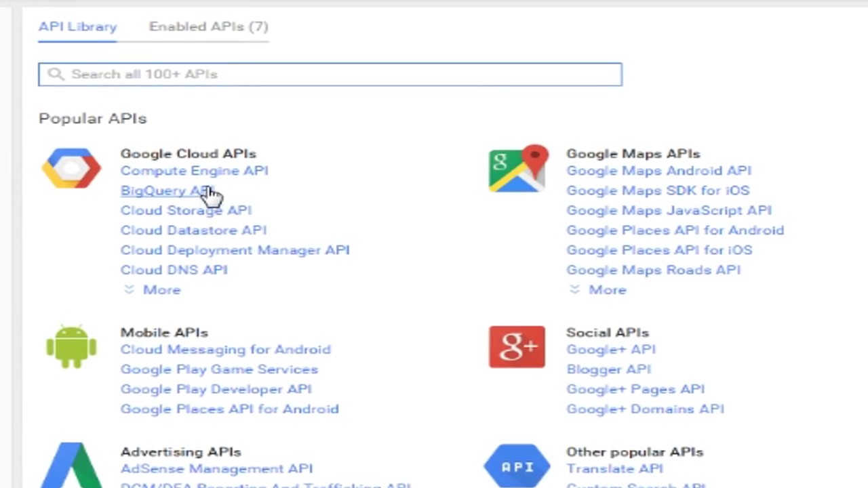Click the search magnifier icon
The image size is (868, 488).
[x=56, y=75]
